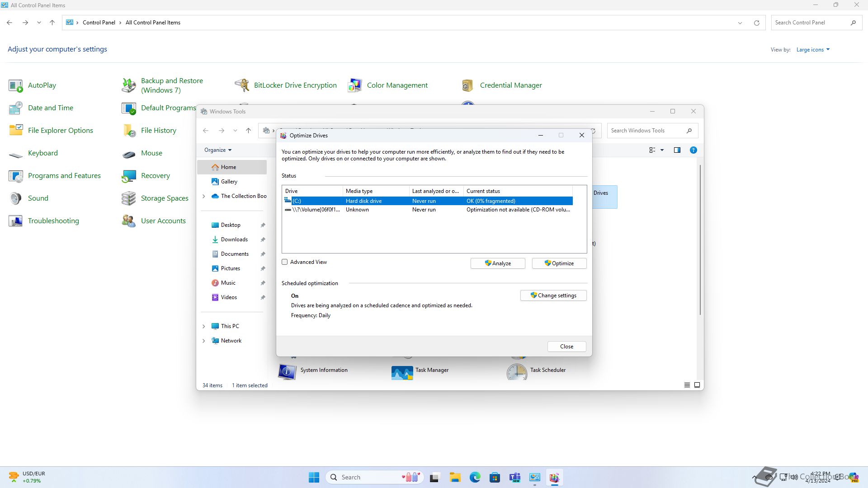
Task: Open File Explorer from taskbar
Action: click(x=455, y=477)
